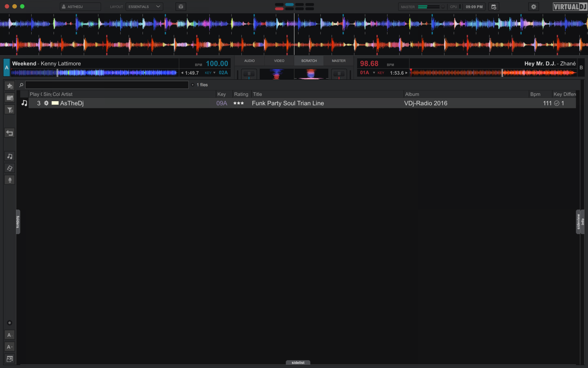This screenshot has width=588, height=368.
Task: Sort by the Title column header
Action: click(327, 94)
